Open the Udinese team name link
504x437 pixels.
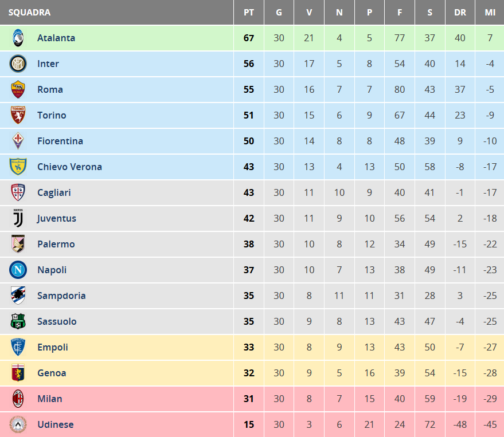coord(55,424)
